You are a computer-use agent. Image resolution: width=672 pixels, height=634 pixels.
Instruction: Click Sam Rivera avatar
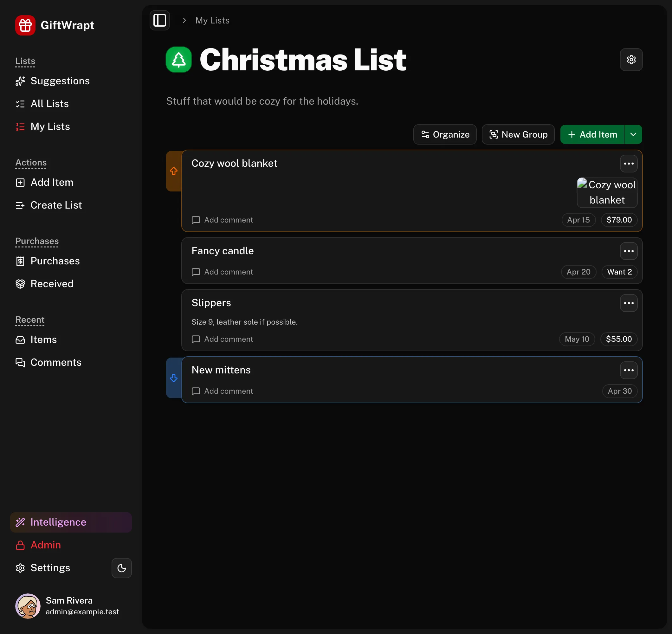click(28, 606)
